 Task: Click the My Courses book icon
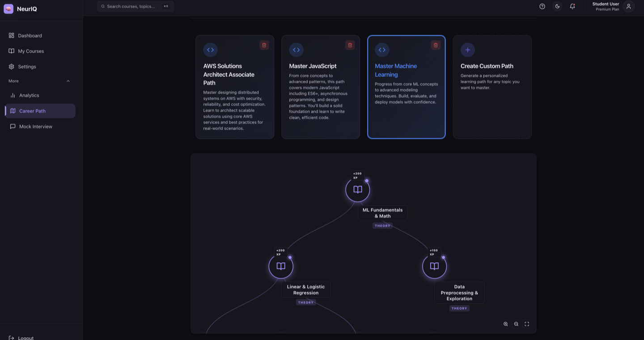click(12, 51)
